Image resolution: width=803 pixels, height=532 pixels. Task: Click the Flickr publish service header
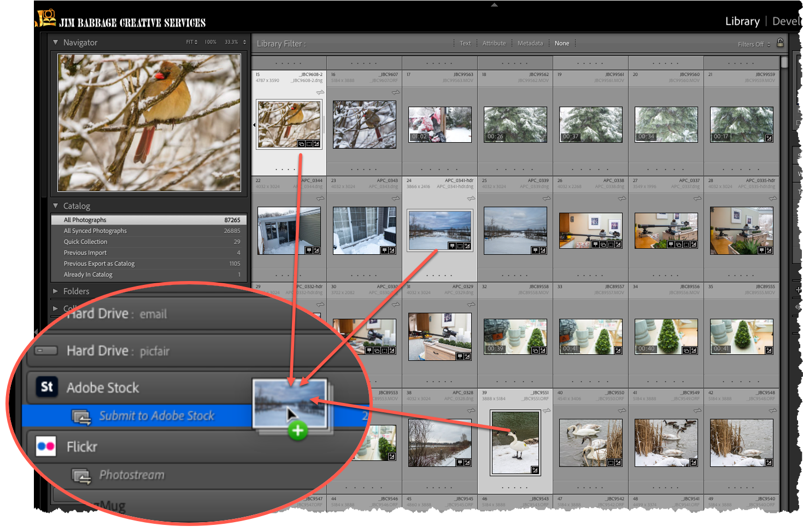[x=82, y=447]
